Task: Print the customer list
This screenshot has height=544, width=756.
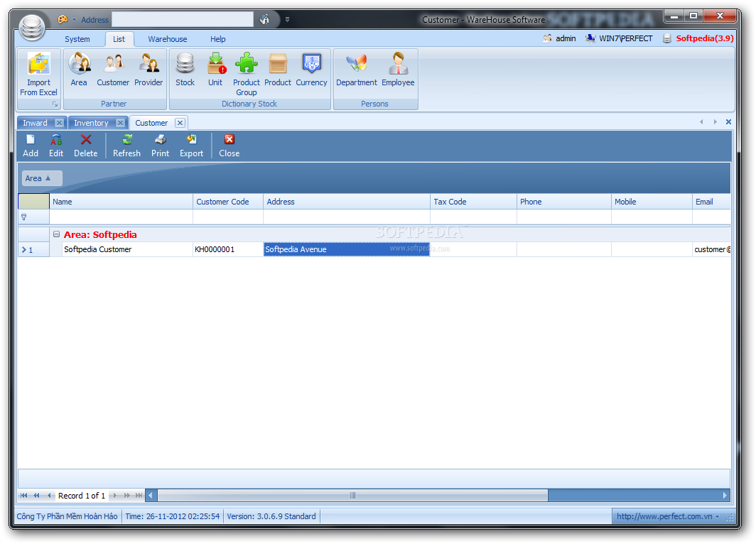Action: [160, 146]
